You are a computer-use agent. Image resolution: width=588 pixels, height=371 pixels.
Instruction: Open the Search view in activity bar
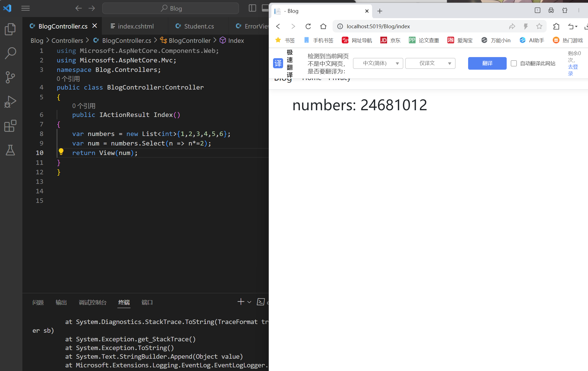pos(10,53)
